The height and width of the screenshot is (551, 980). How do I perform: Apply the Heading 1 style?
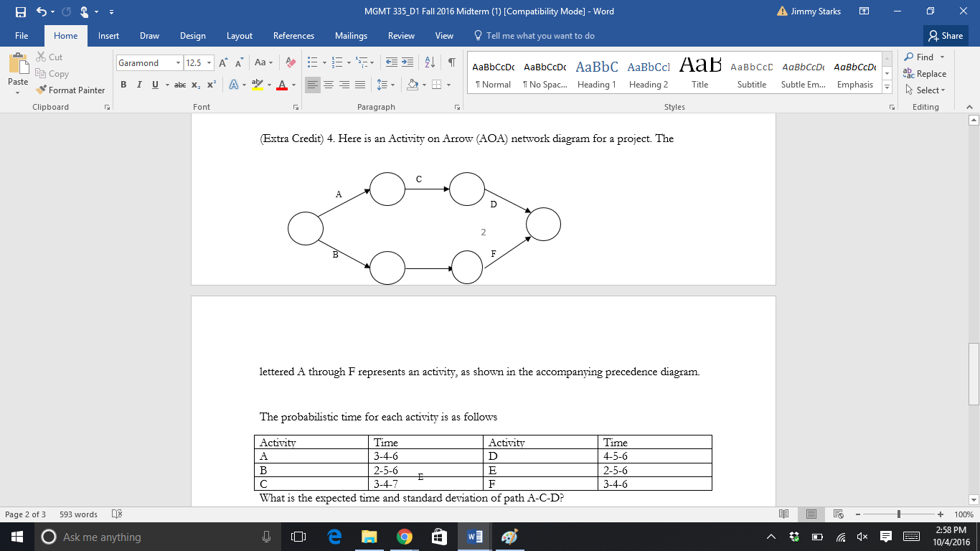click(597, 73)
